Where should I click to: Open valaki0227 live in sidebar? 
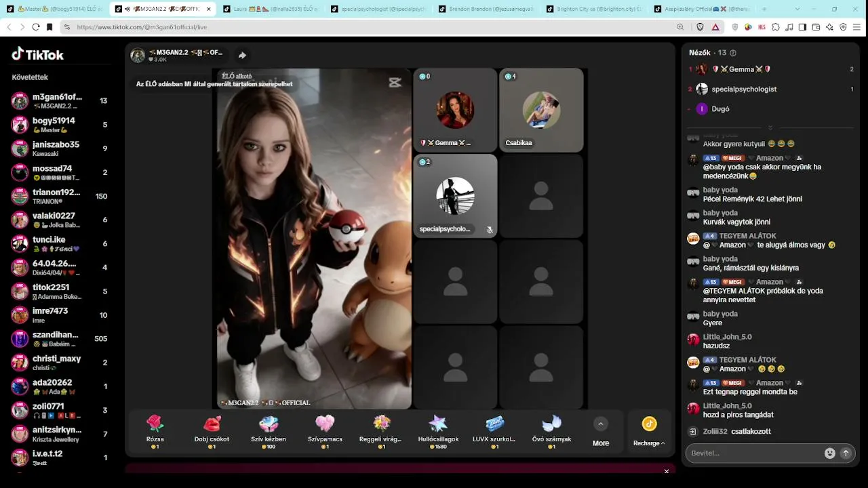click(60, 220)
